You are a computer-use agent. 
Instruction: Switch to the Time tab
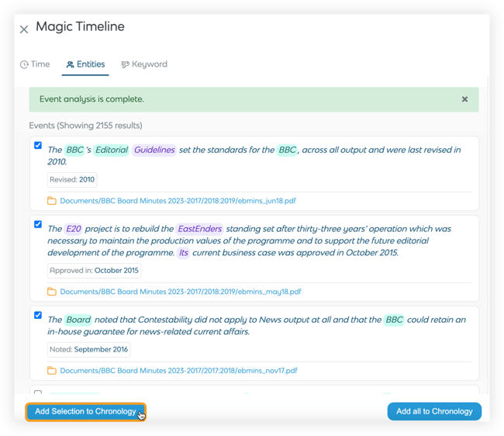pyautogui.click(x=35, y=64)
